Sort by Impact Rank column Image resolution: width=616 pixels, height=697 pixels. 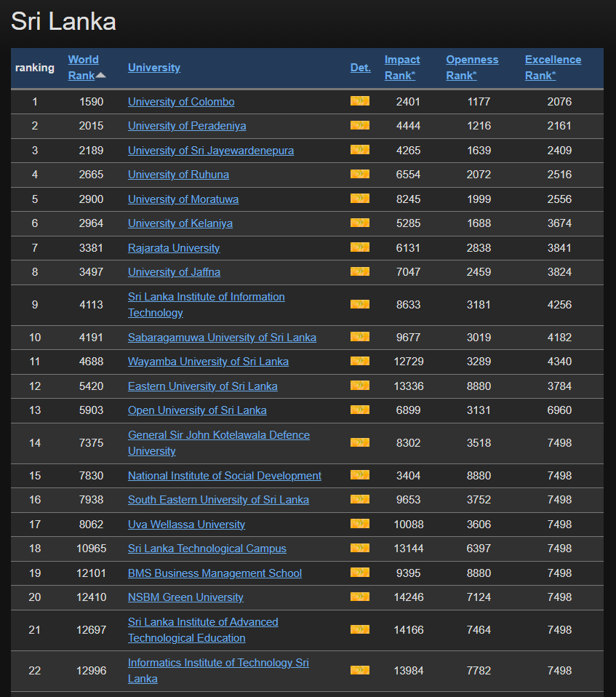coord(401,68)
